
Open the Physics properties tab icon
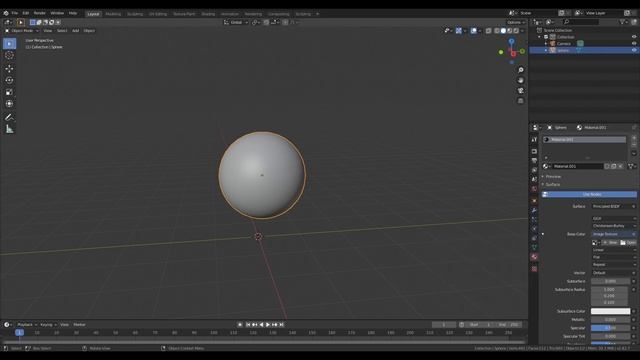pos(534,229)
